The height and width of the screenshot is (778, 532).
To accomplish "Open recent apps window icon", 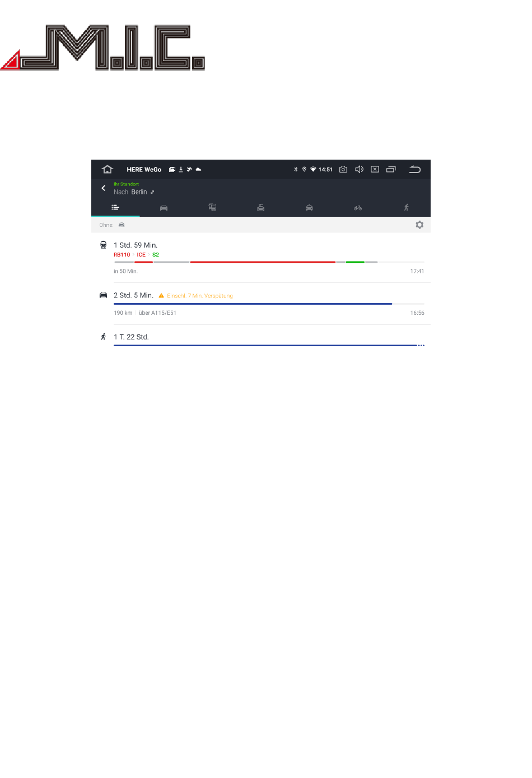I will (391, 169).
